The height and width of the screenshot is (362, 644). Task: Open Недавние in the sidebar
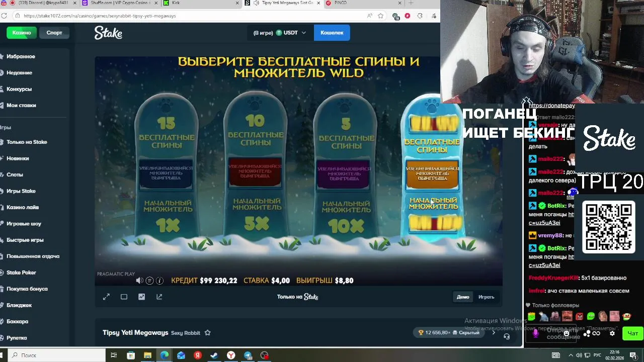[x=19, y=72]
